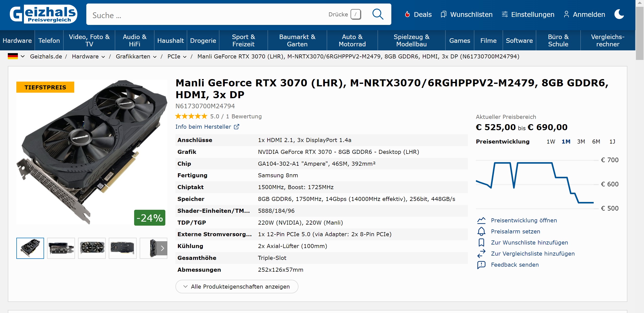Select 1W price history range
The image size is (644, 313).
(x=551, y=142)
